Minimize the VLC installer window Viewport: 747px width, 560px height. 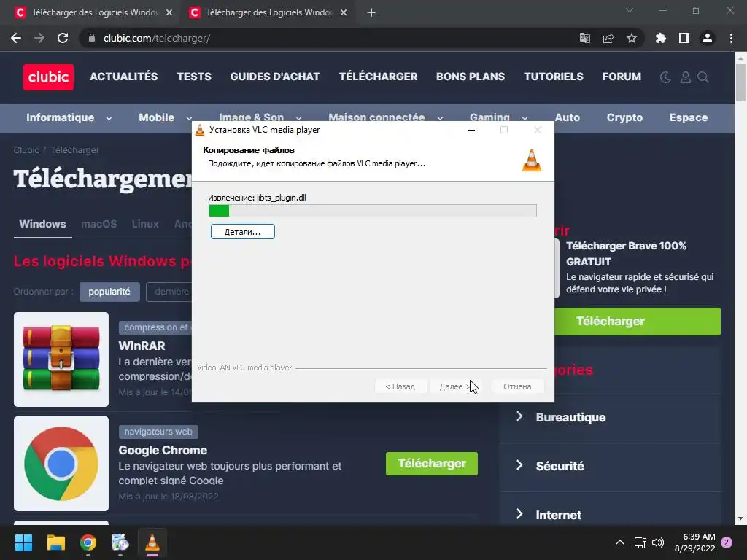(x=471, y=130)
